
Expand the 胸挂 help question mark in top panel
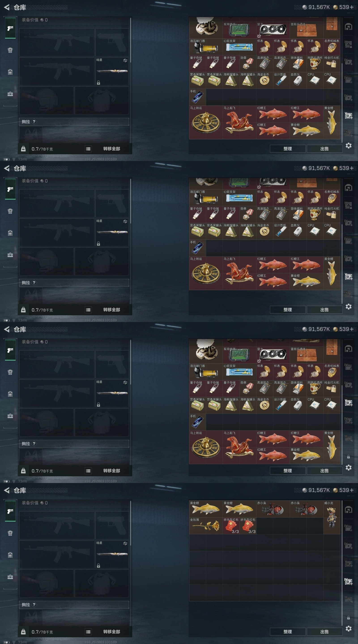[x=34, y=122]
